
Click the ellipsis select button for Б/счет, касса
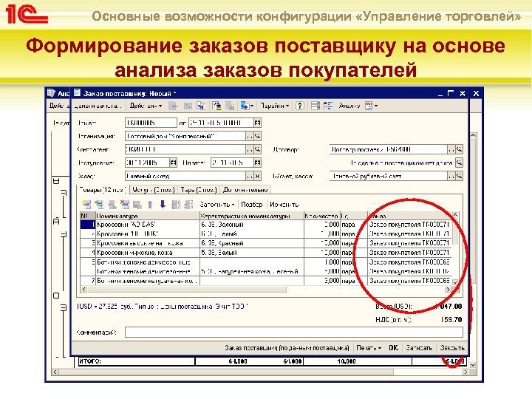tap(451, 176)
